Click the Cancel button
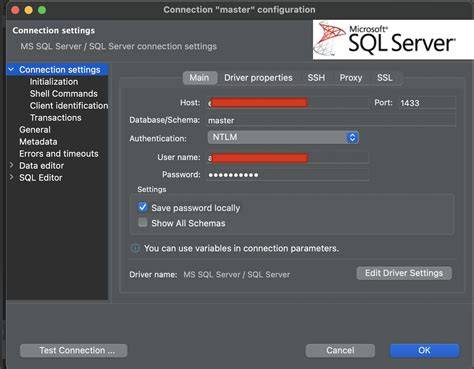 click(340, 350)
